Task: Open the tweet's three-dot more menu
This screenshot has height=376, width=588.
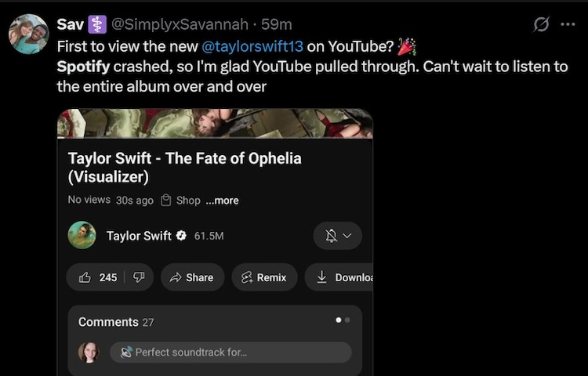Action: coord(568,24)
